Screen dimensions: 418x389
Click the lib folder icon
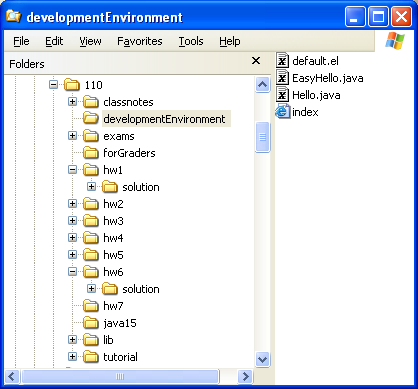(91, 340)
